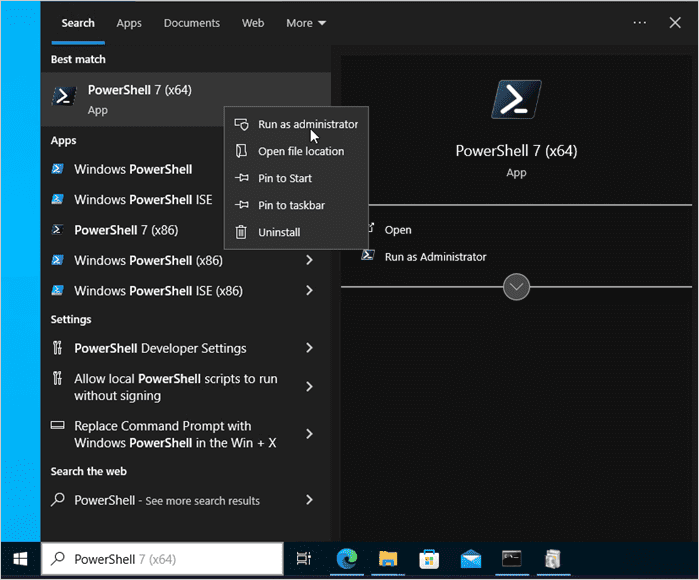The width and height of the screenshot is (699, 580).
Task: Expand arrow for PowerShell web search results
Action: click(x=309, y=500)
